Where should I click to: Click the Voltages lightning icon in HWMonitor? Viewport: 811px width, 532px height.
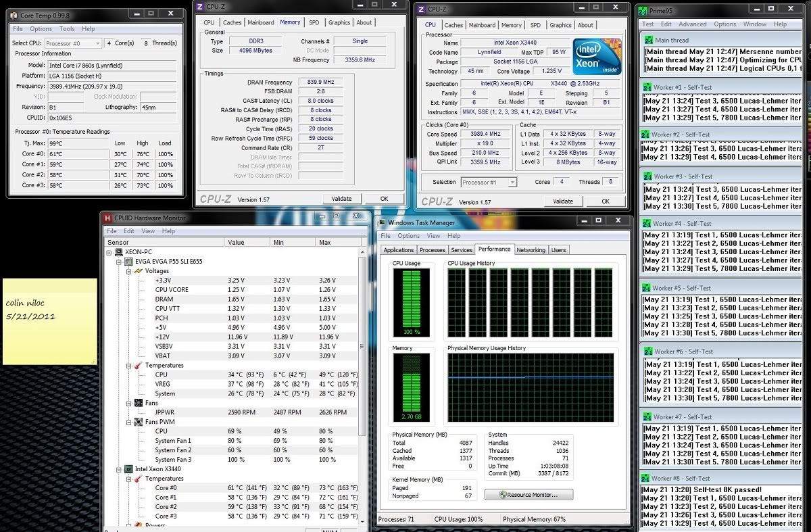[x=138, y=271]
